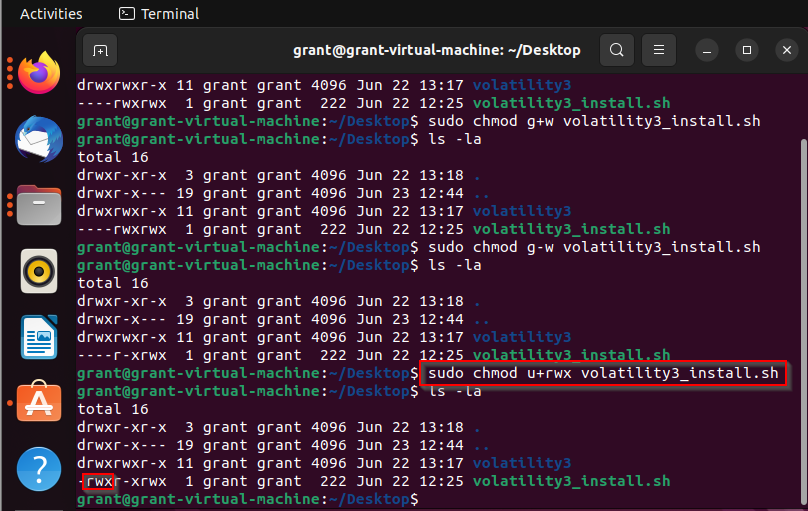The image size is (808, 511).
Task: Open the terminal hamburger menu
Action: [659, 50]
